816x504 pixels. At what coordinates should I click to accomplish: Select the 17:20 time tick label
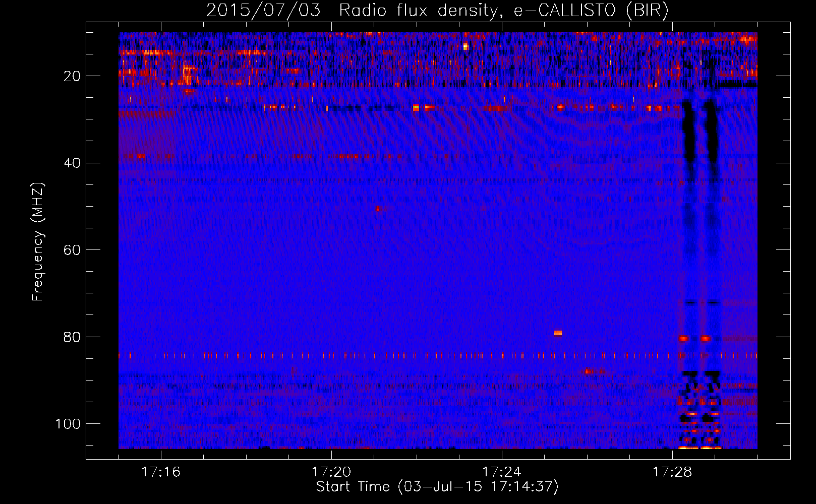(x=331, y=472)
